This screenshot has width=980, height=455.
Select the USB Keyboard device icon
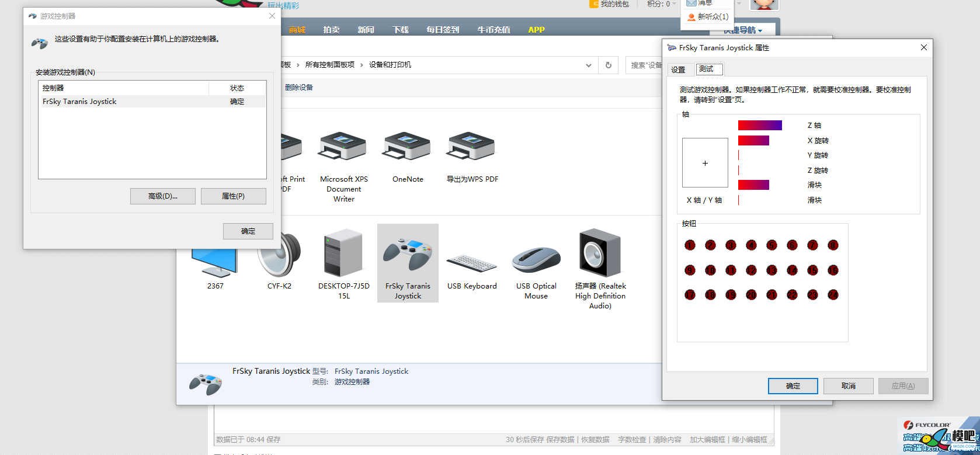(471, 263)
